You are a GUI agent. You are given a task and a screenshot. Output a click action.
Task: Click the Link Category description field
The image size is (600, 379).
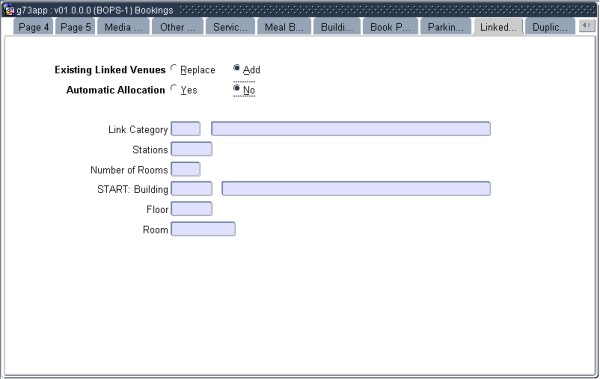point(351,129)
